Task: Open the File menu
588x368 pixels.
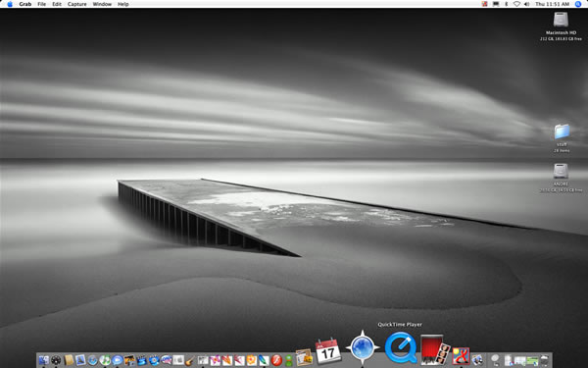Action: click(41, 4)
